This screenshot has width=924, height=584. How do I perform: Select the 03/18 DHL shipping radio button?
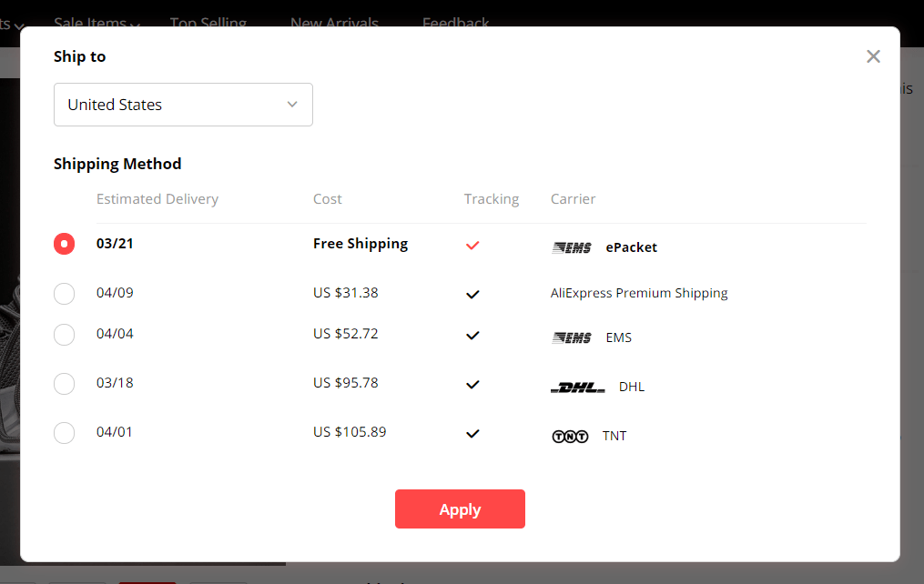coord(65,384)
